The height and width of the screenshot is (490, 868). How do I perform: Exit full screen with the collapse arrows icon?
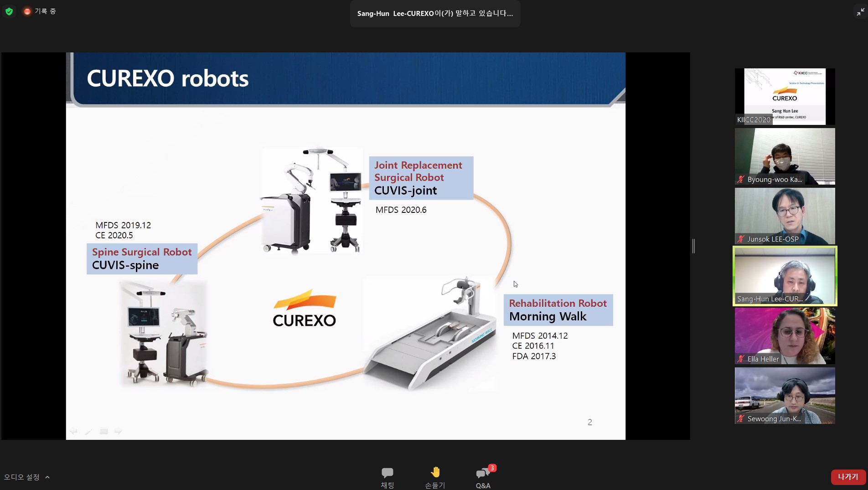pos(860,12)
